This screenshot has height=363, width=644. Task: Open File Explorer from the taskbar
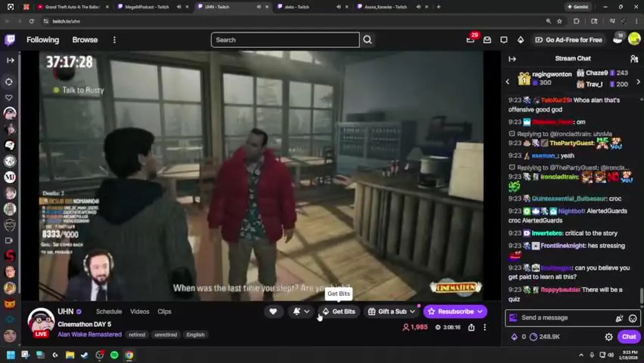(70, 355)
